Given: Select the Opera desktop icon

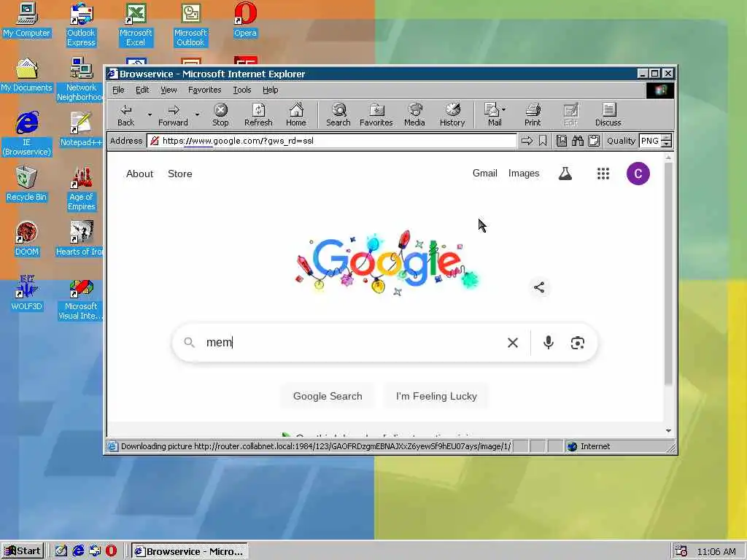Looking at the screenshot, I should tap(245, 20).
